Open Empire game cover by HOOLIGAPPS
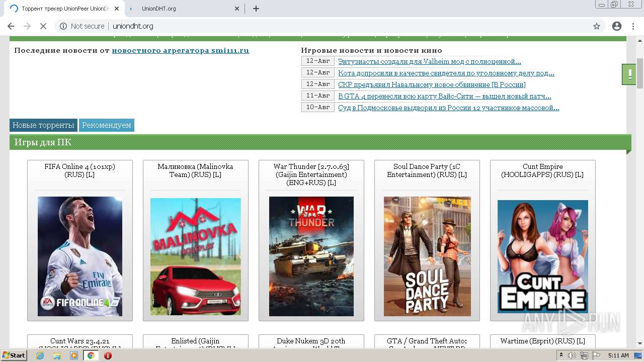This screenshot has width=644, height=362. [543, 256]
